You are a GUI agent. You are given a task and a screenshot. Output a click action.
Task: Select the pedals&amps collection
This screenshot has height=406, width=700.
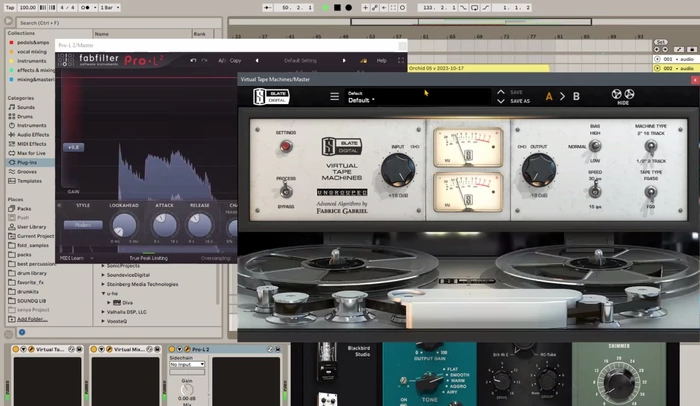click(33, 42)
